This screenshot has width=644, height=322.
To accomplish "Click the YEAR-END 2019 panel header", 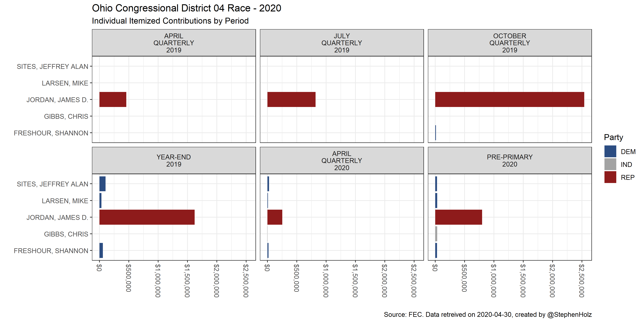I will (x=174, y=160).
